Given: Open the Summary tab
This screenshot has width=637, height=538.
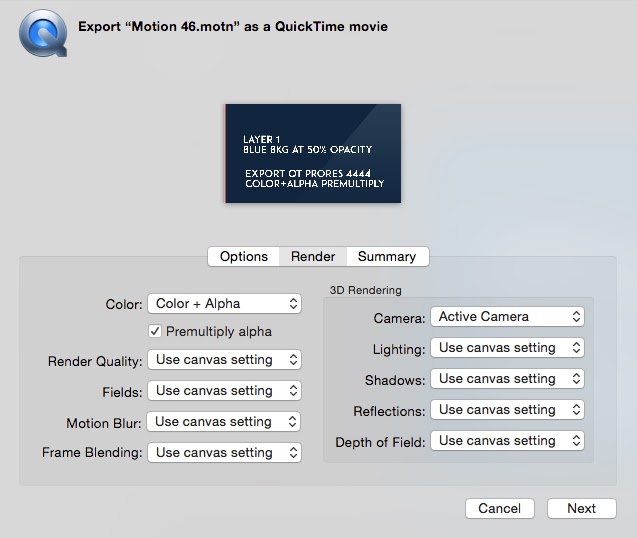Looking at the screenshot, I should click(x=387, y=256).
